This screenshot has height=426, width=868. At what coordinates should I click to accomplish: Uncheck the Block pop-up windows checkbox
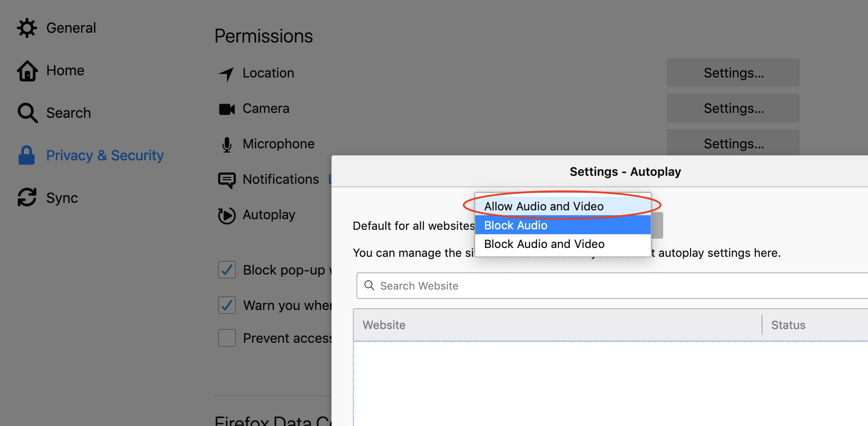(227, 270)
